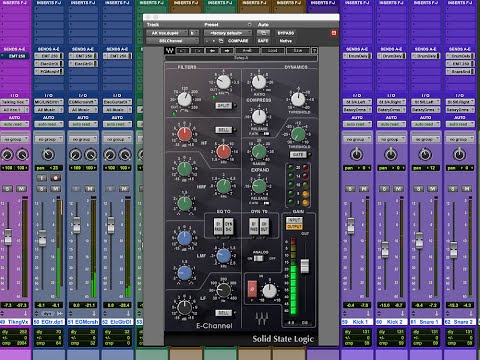Toggle the LF BELL button

[223, 313]
